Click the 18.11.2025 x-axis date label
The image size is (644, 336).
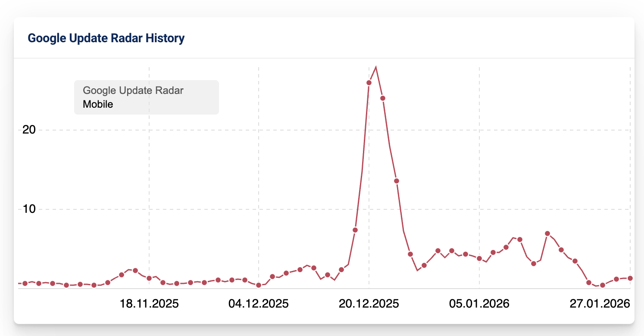pos(149,304)
